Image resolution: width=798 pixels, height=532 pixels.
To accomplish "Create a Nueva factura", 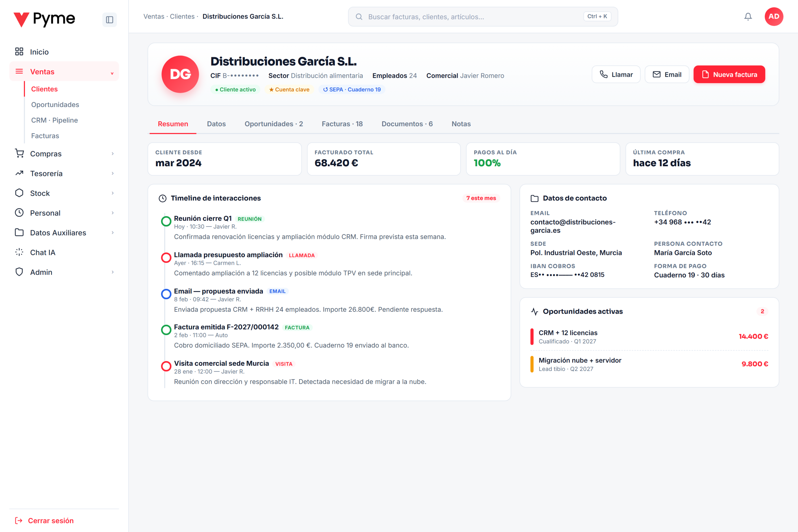I will 729,74.
